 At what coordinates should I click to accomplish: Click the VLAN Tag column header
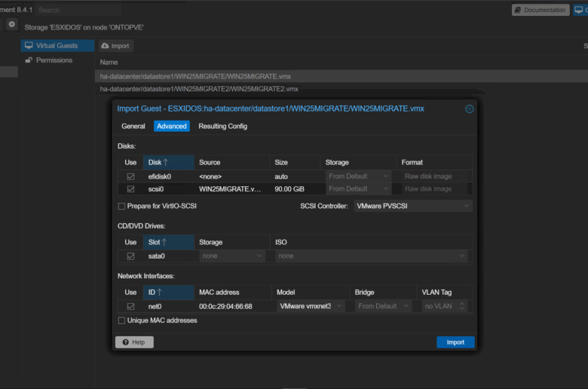[444, 293]
